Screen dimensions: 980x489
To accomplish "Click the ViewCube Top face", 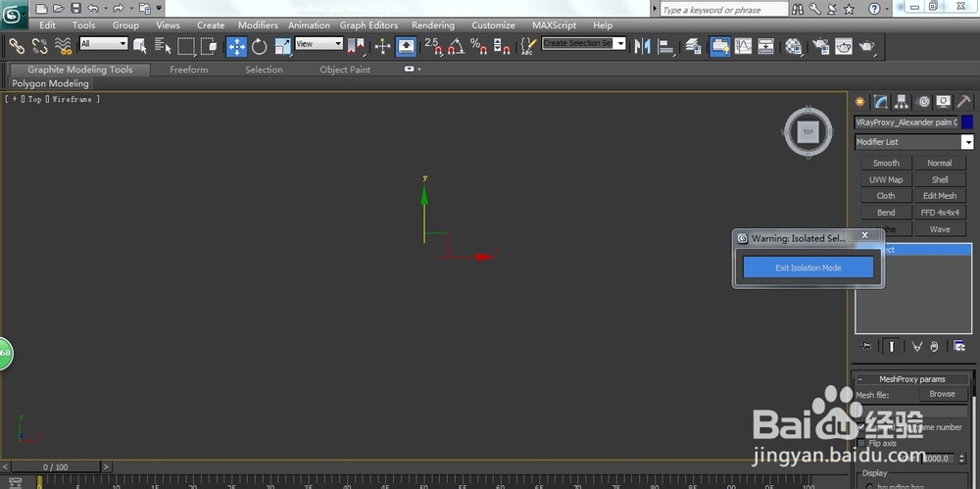I will coord(808,132).
